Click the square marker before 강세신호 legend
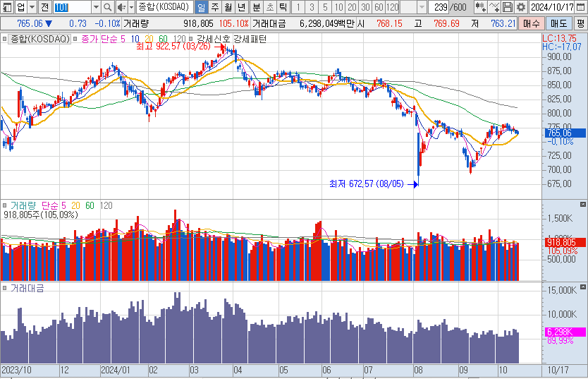 [191, 39]
